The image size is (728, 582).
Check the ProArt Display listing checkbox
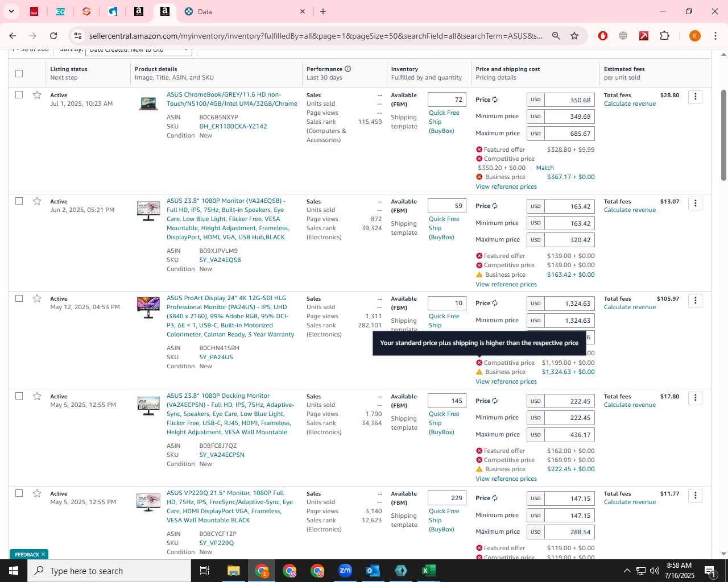pos(19,298)
